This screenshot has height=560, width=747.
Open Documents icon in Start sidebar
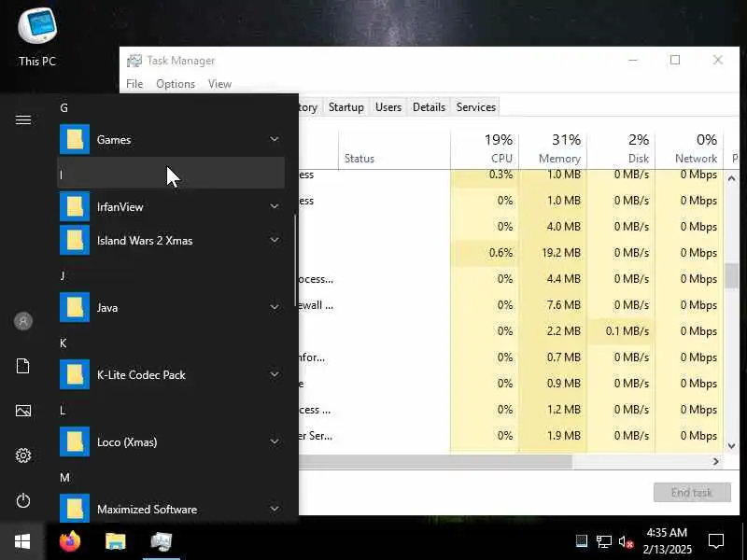click(23, 366)
